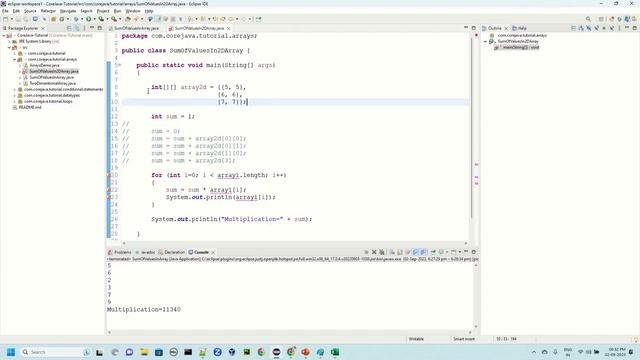This screenshot has height=360, width=640.
Task: Open the Run menu
Action: [118, 11]
